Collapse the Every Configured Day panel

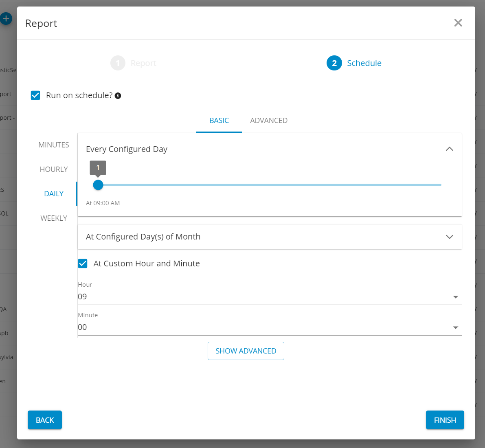pos(449,149)
